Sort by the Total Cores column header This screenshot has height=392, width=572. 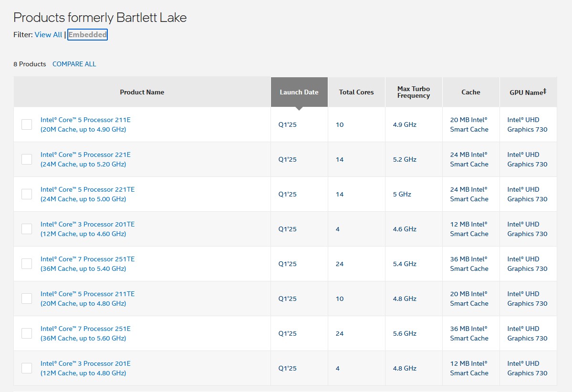point(356,92)
